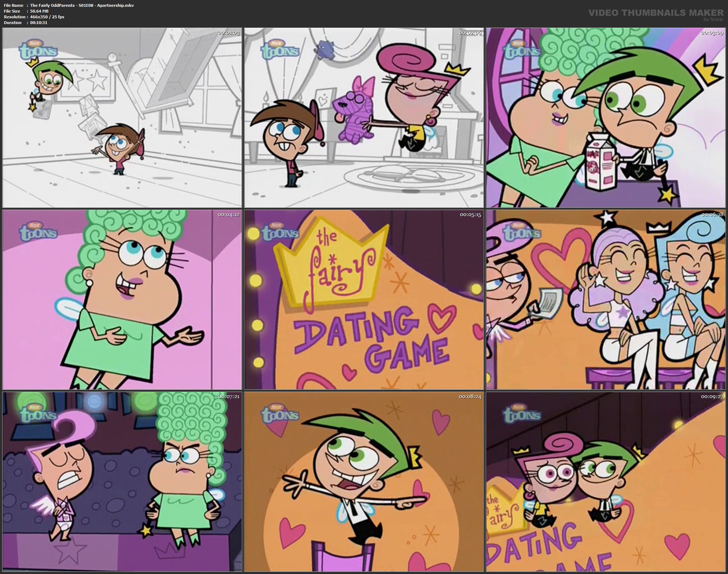728x574 pixels.
Task: Open the thumbnail at 00:09:27
Action: pos(606,482)
